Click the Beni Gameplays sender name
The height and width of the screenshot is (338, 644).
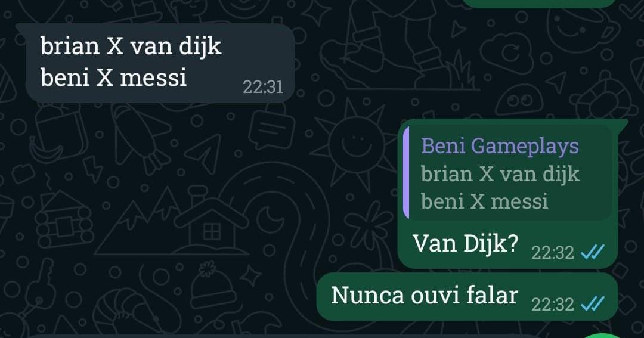pyautogui.click(x=500, y=147)
